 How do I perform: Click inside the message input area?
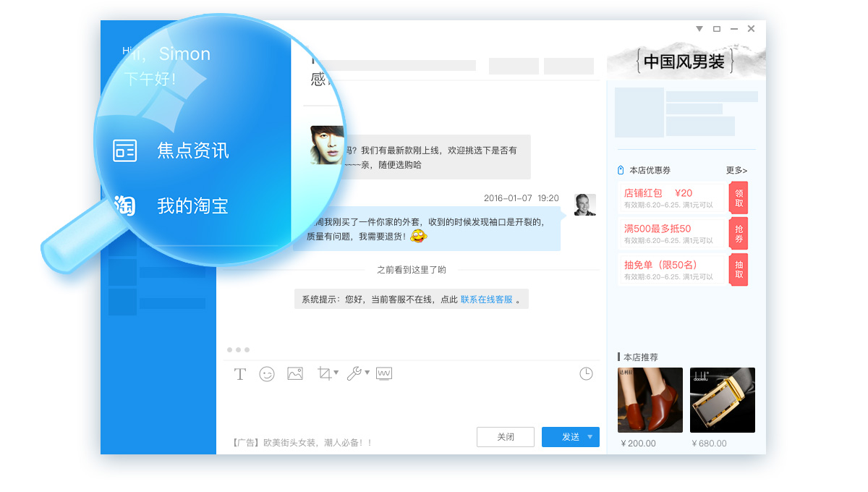(405, 404)
